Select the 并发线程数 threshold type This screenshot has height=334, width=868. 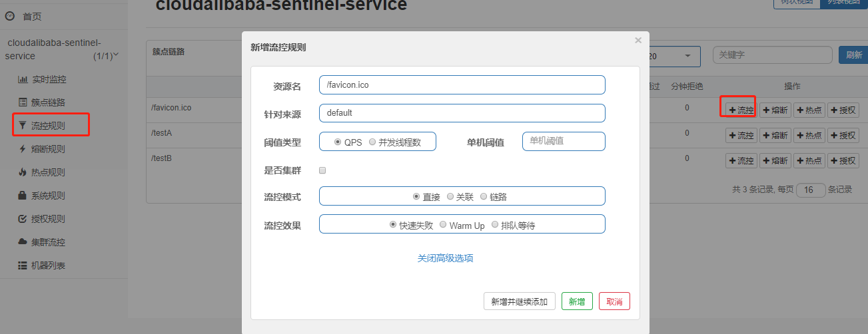(x=372, y=142)
